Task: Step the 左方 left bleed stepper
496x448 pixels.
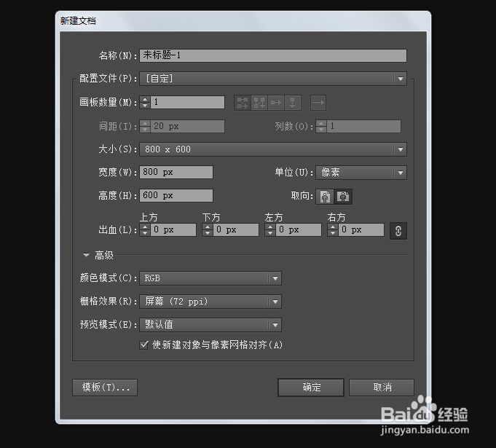Action: (x=270, y=230)
